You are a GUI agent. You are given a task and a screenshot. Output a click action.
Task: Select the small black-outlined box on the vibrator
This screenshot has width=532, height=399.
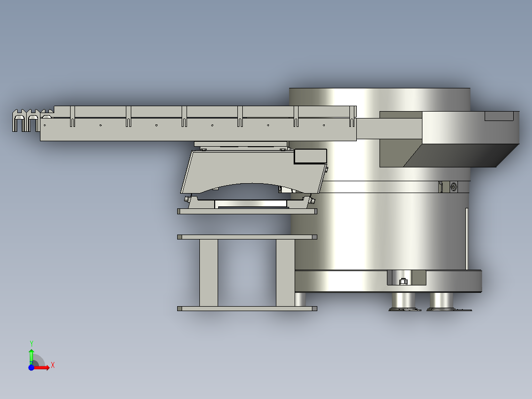(310, 156)
